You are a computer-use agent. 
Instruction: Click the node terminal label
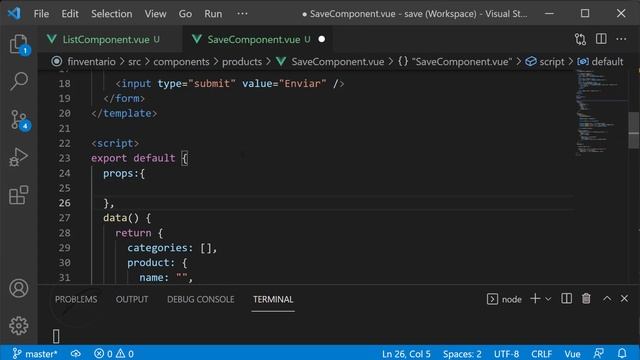click(x=511, y=300)
